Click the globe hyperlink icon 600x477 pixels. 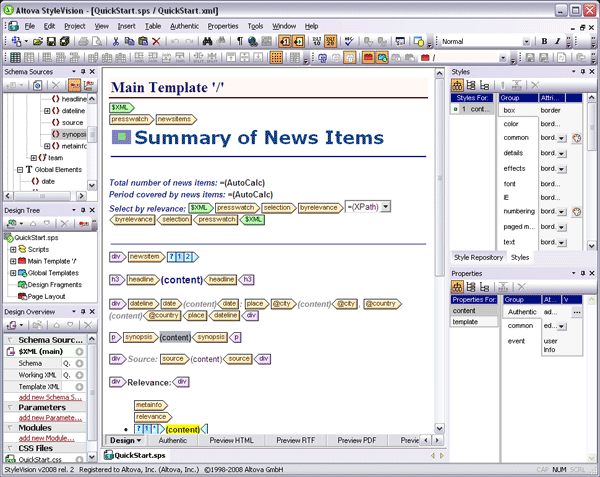coord(253,41)
